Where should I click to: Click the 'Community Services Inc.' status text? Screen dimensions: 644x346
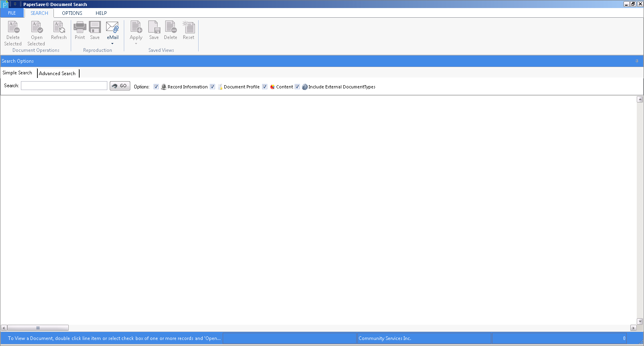click(385, 338)
